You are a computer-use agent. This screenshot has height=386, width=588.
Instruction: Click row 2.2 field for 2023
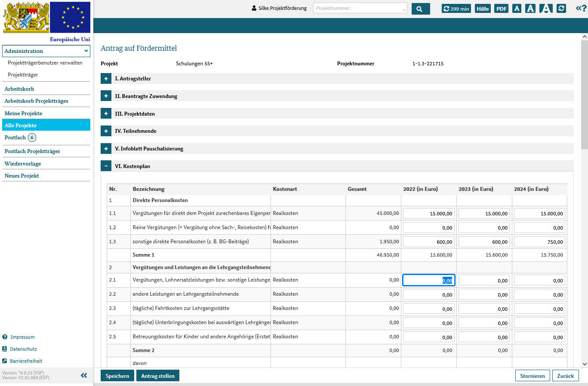[x=484, y=295]
